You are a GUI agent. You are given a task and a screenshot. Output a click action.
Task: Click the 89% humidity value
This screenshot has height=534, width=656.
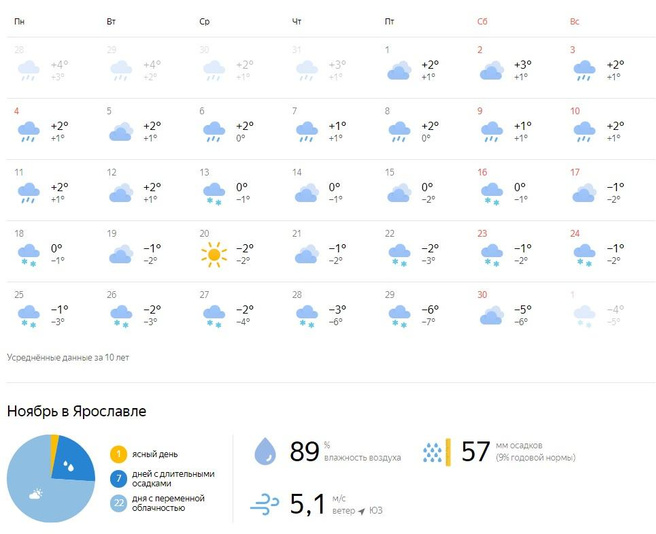pyautogui.click(x=304, y=452)
